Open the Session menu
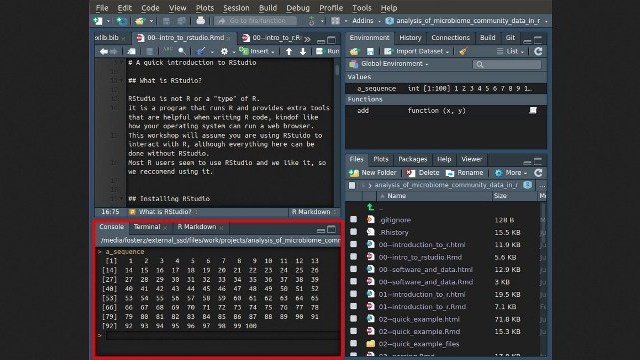The image size is (640, 360). coord(236,8)
